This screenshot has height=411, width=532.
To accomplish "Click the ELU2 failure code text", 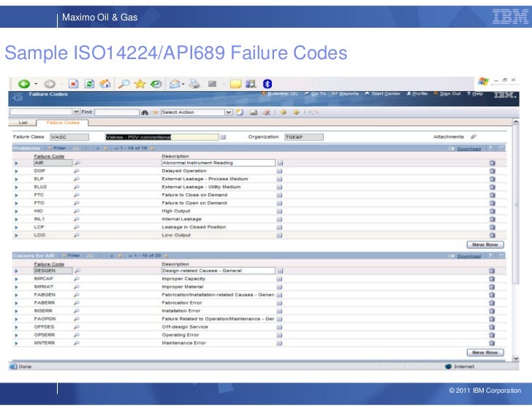I will coord(40,187).
